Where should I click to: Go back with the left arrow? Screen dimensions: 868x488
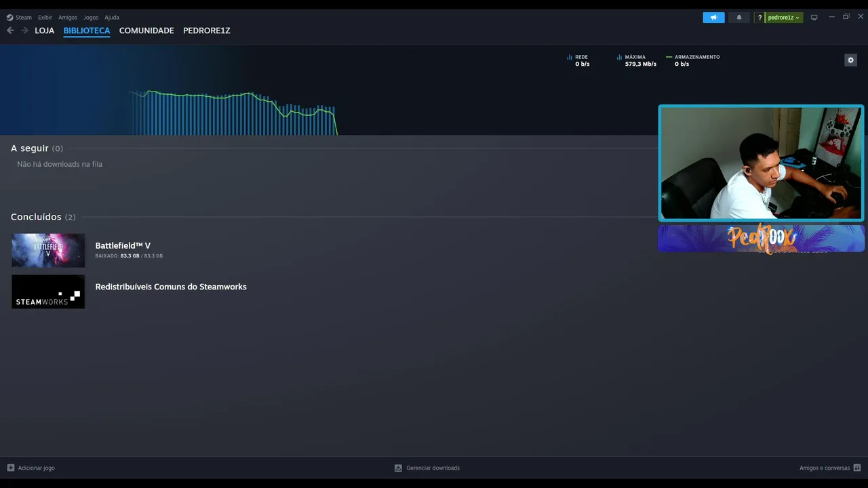[x=10, y=30]
